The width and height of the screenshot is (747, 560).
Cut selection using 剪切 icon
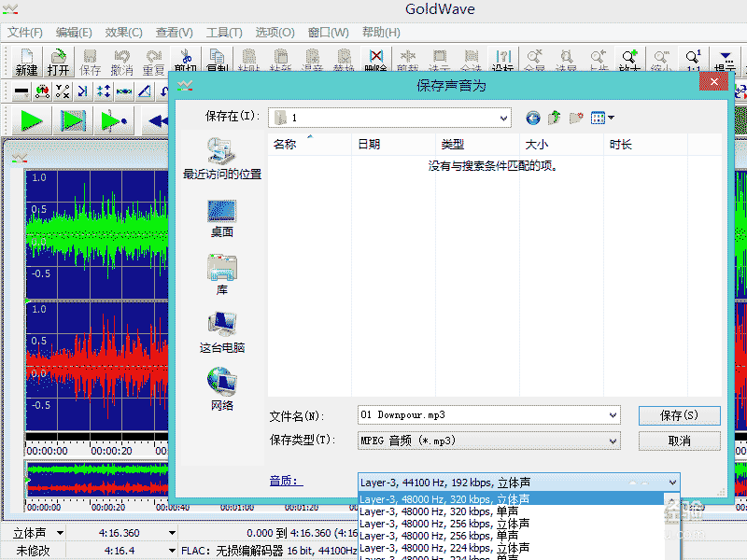(x=186, y=61)
